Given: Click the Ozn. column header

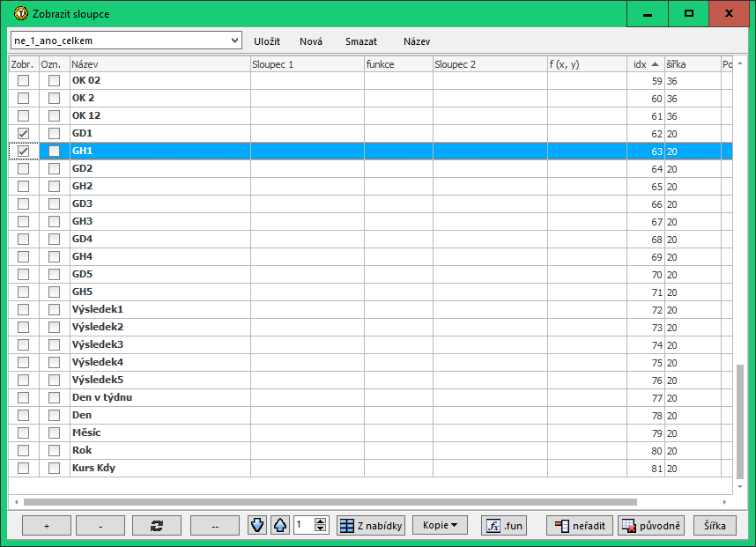Looking at the screenshot, I should coord(54,64).
